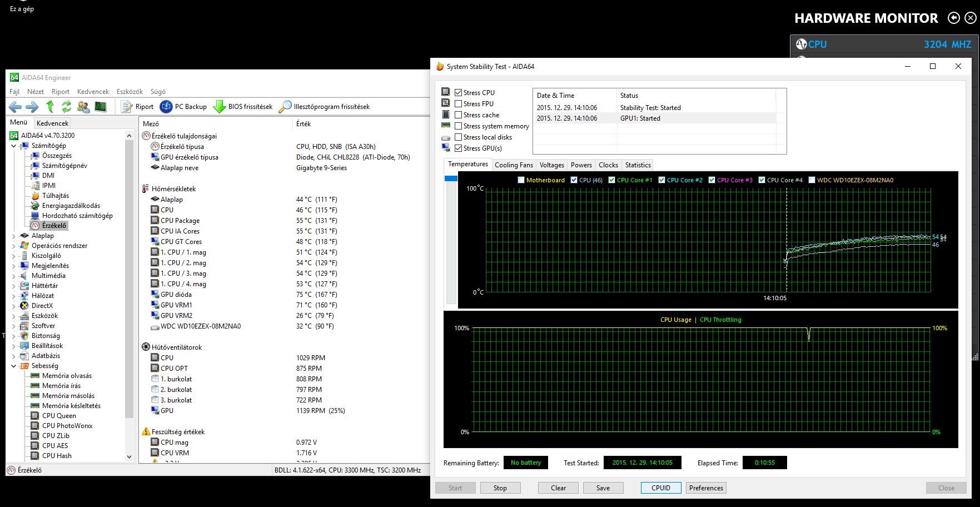Expand the Eszközök tree node
The width and height of the screenshot is (980, 507).
[14, 316]
